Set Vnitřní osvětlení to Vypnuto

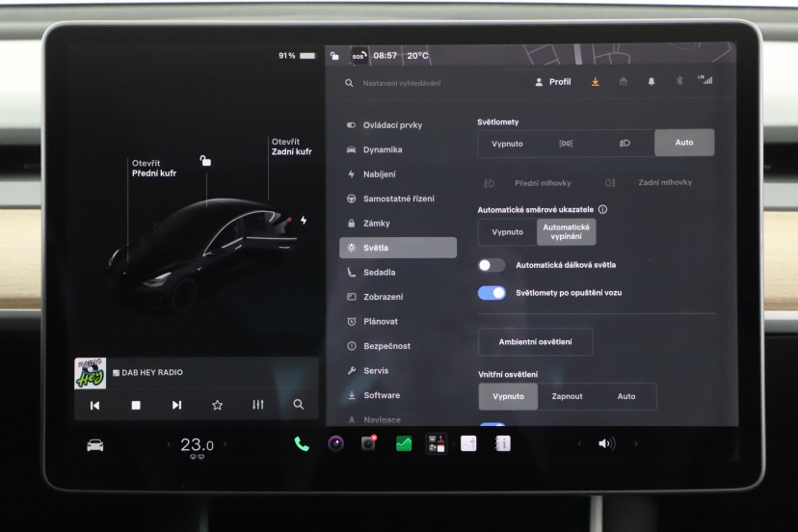pyautogui.click(x=508, y=396)
